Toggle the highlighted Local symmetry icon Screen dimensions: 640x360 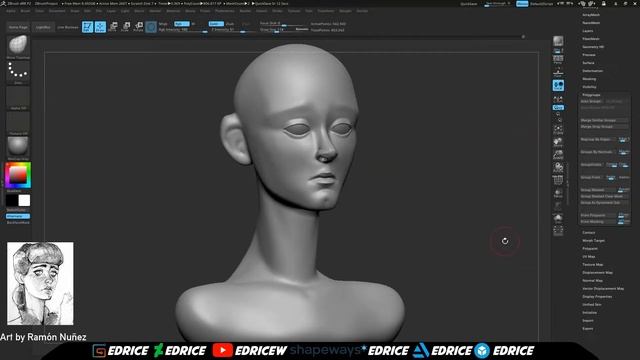(x=558, y=85)
